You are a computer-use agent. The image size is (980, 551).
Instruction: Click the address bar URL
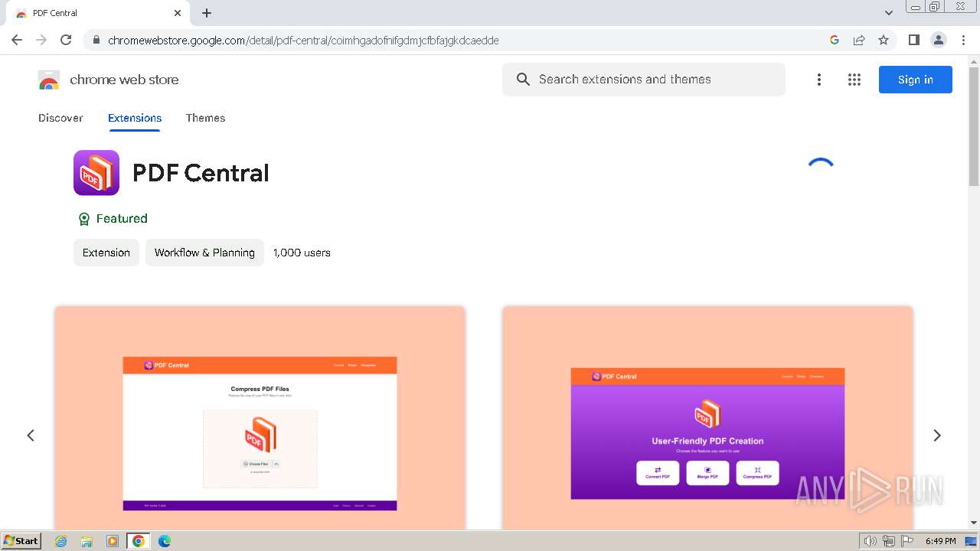[303, 40]
